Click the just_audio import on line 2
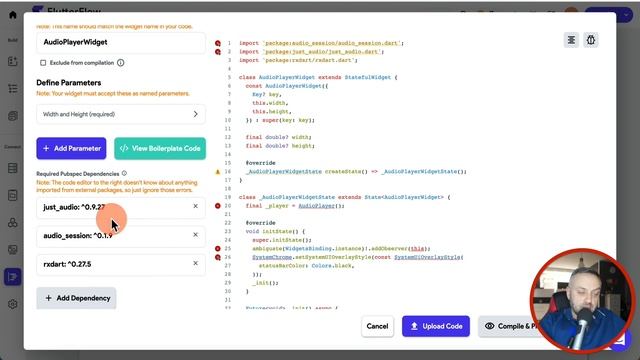Screen dimensions: 640x360 coord(311,52)
